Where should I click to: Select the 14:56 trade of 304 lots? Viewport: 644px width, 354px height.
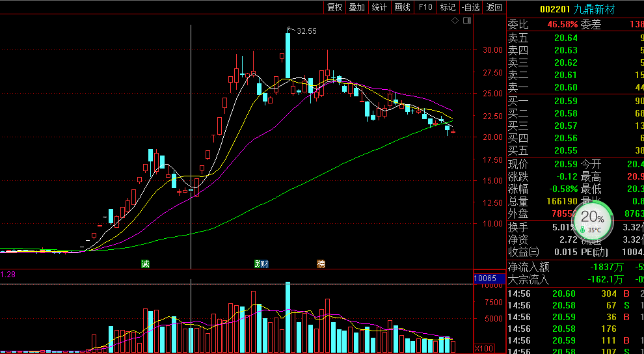coord(576,293)
